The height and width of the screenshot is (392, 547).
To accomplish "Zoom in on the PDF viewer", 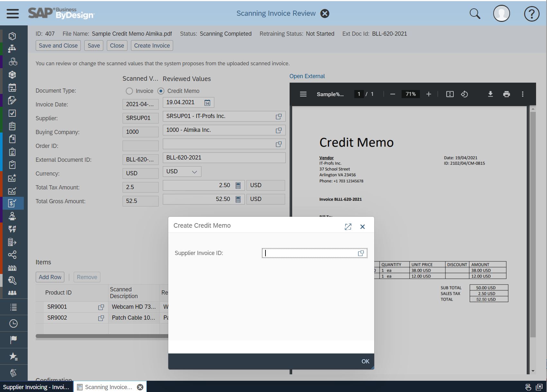I will 429,94.
